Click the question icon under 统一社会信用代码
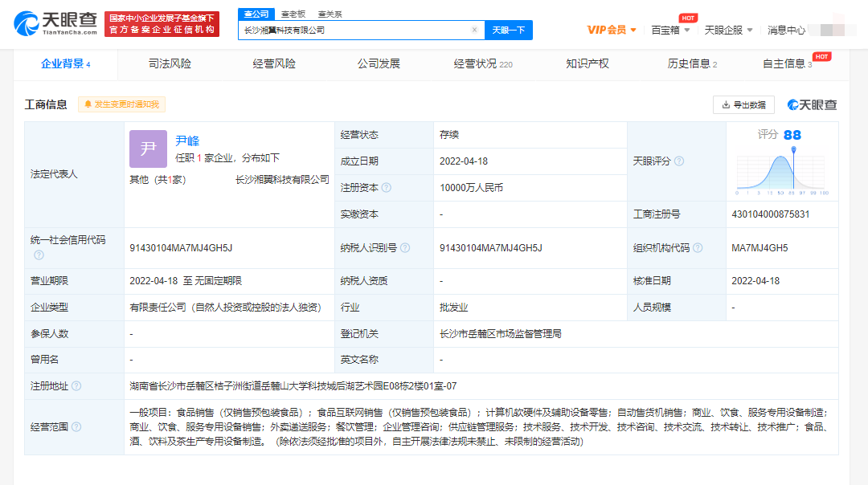The image size is (868, 485). (x=39, y=255)
